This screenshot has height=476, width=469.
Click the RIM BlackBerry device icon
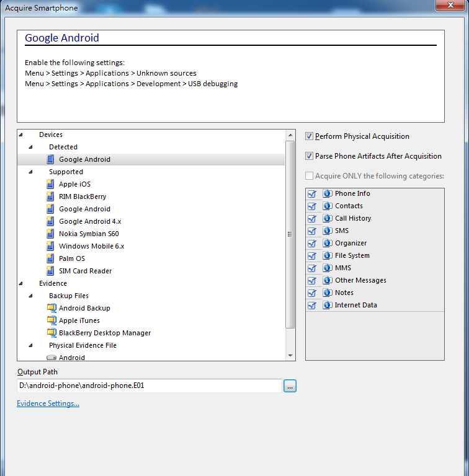[x=50, y=196]
